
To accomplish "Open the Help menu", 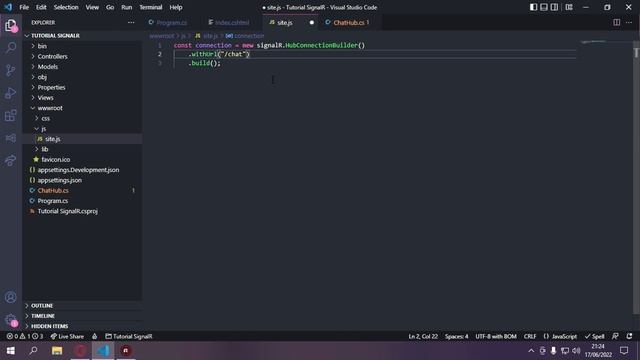I will (x=176, y=7).
